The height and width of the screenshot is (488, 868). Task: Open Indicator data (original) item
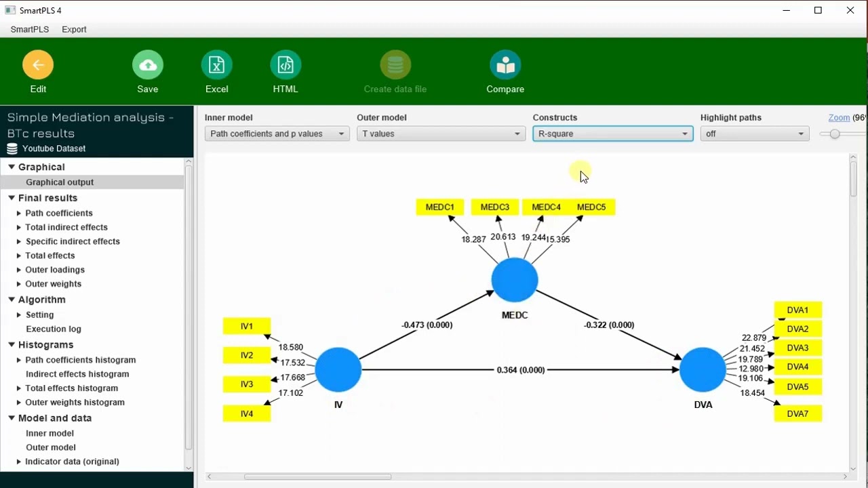click(x=73, y=462)
